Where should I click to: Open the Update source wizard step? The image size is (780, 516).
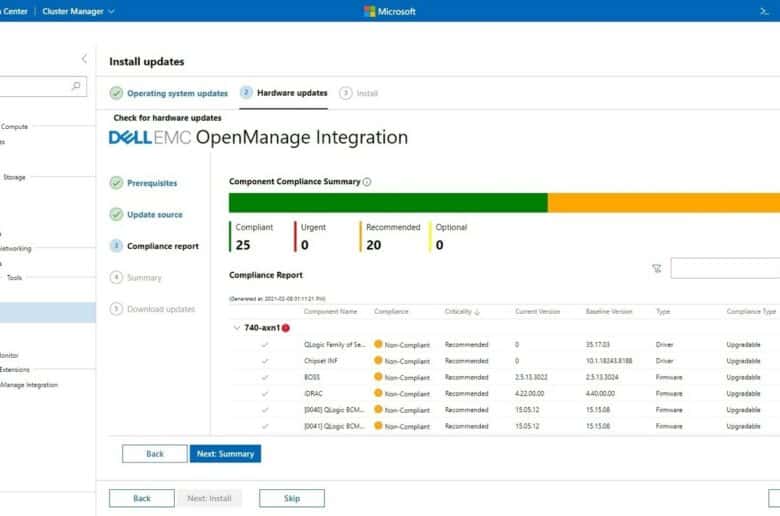[146, 214]
